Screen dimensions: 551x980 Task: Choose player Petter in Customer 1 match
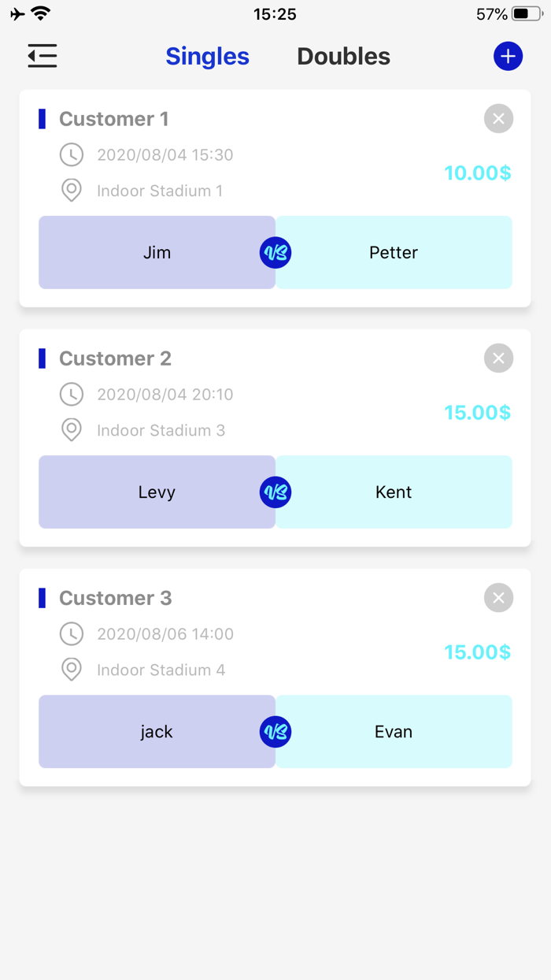tap(394, 253)
